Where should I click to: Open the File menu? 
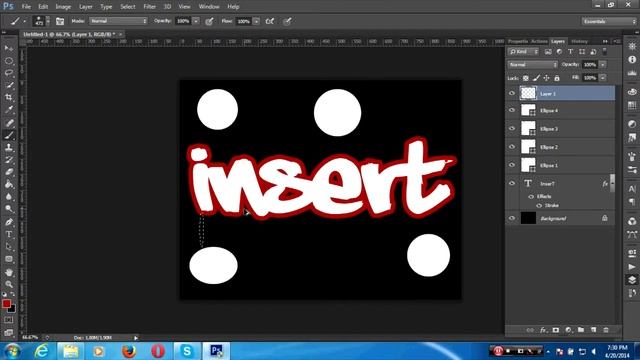click(26, 7)
